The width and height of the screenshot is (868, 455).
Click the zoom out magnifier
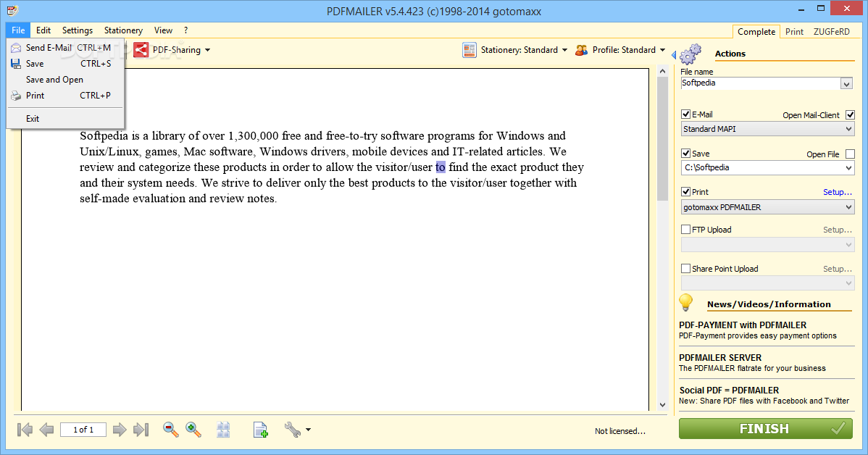pos(170,430)
